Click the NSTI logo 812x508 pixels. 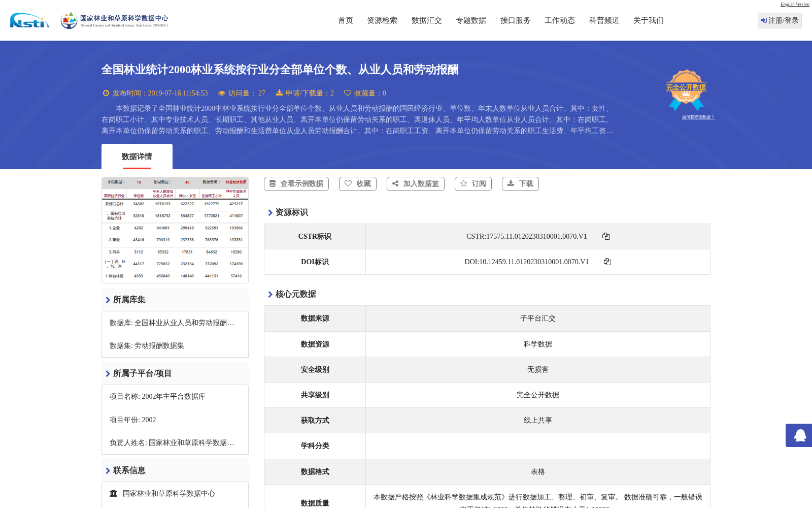click(29, 20)
